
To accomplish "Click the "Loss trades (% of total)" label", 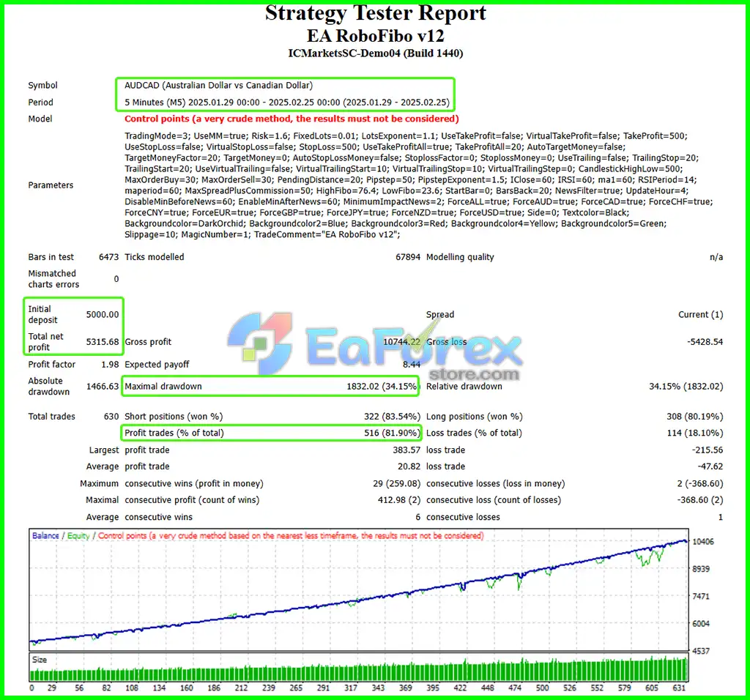I will pyautogui.click(x=474, y=433).
